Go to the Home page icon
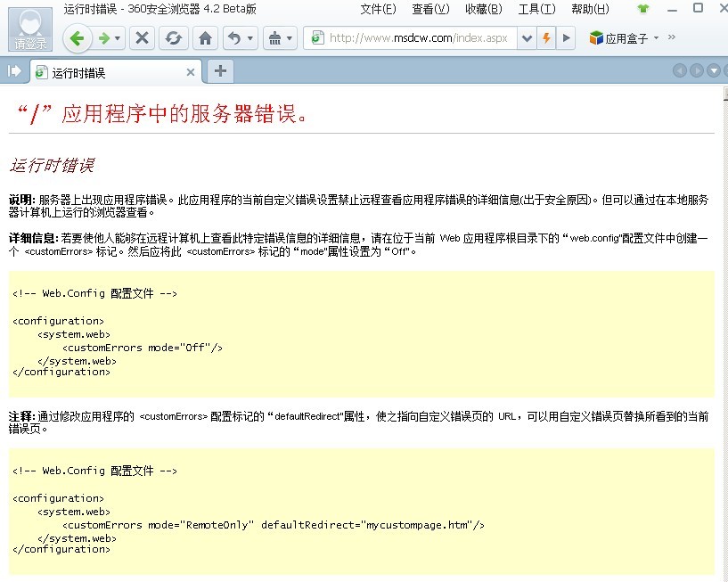 (205, 38)
